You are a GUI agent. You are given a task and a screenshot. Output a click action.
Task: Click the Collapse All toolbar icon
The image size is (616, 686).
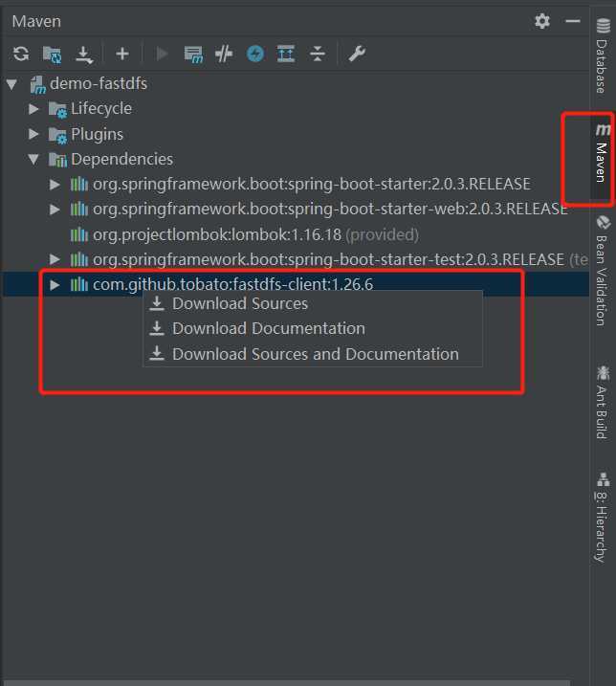318,54
